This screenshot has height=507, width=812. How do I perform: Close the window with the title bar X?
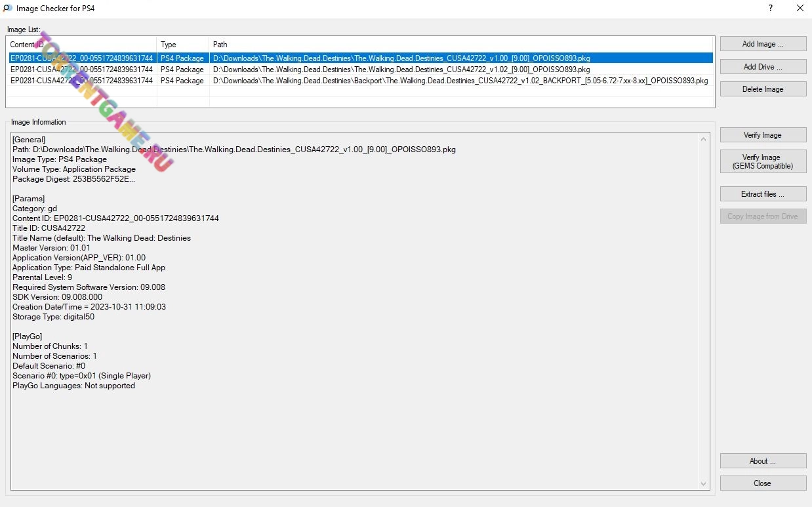[800, 9]
